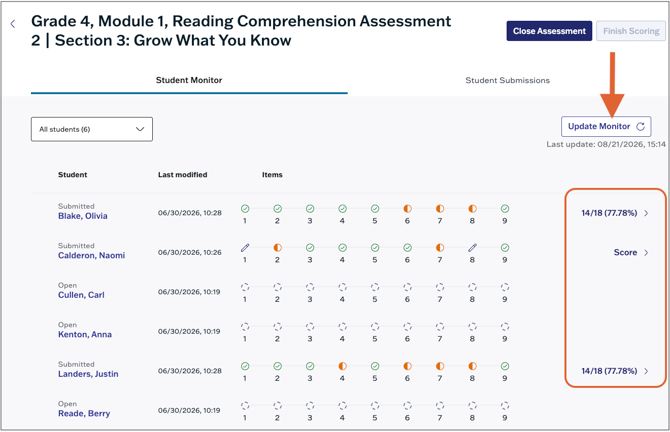Click Blake, Olivia item 1 green check icon
Viewport: 670px width, 432px height.
[245, 209]
